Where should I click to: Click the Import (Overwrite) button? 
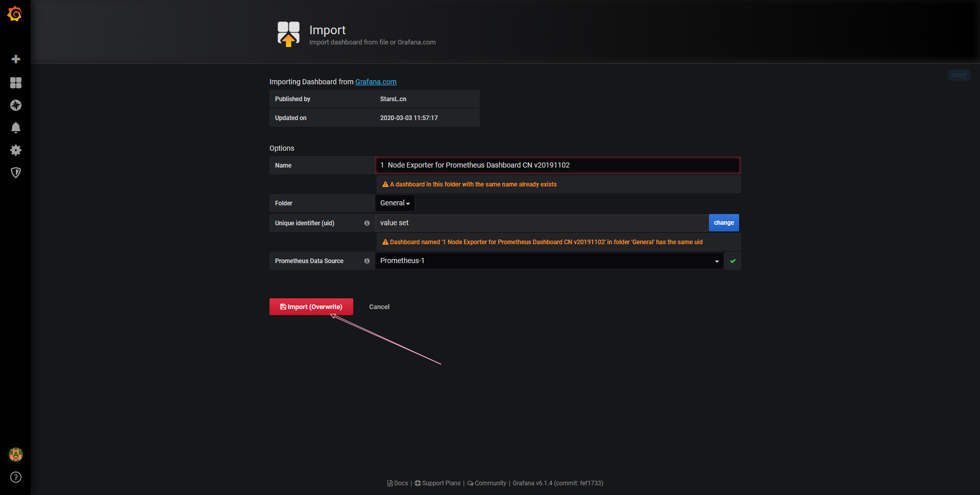[x=311, y=307]
